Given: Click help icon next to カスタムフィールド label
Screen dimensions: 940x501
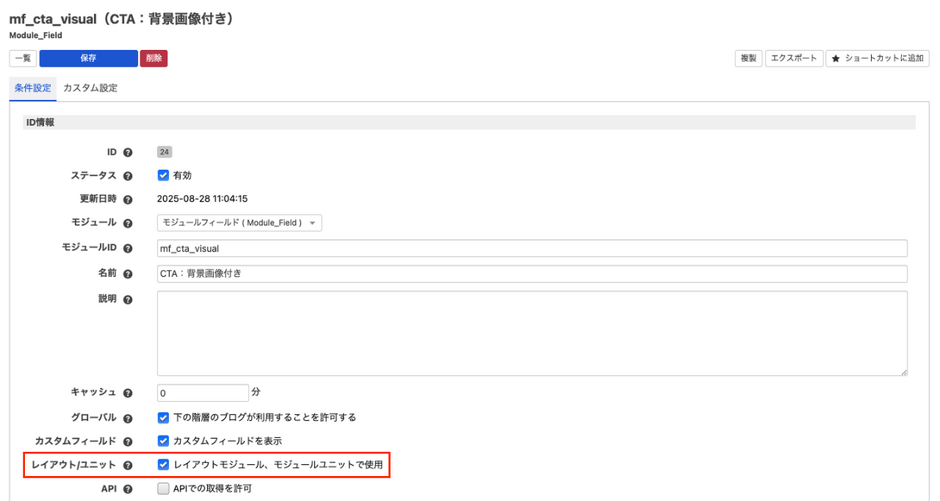Looking at the screenshot, I should (x=128, y=441).
